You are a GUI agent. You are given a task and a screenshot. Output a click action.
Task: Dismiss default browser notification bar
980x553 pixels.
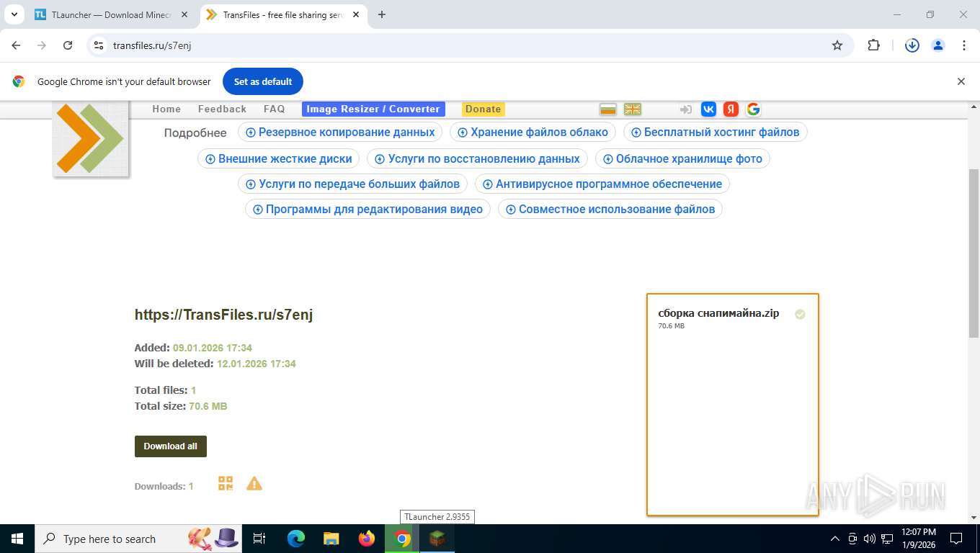pos(961,81)
